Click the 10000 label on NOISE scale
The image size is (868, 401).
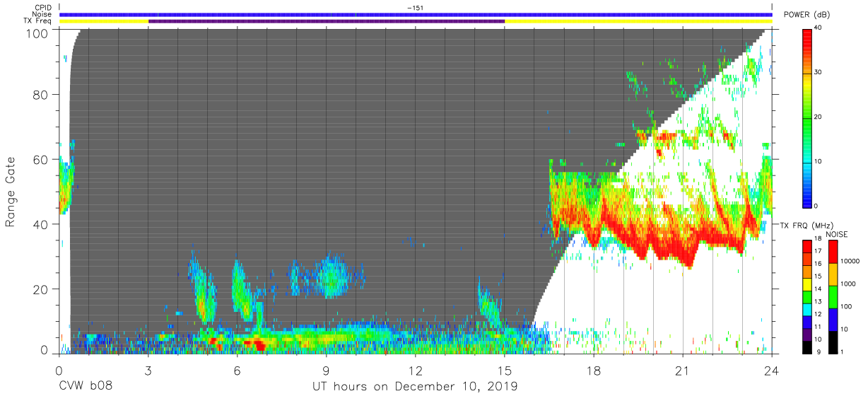point(850,261)
